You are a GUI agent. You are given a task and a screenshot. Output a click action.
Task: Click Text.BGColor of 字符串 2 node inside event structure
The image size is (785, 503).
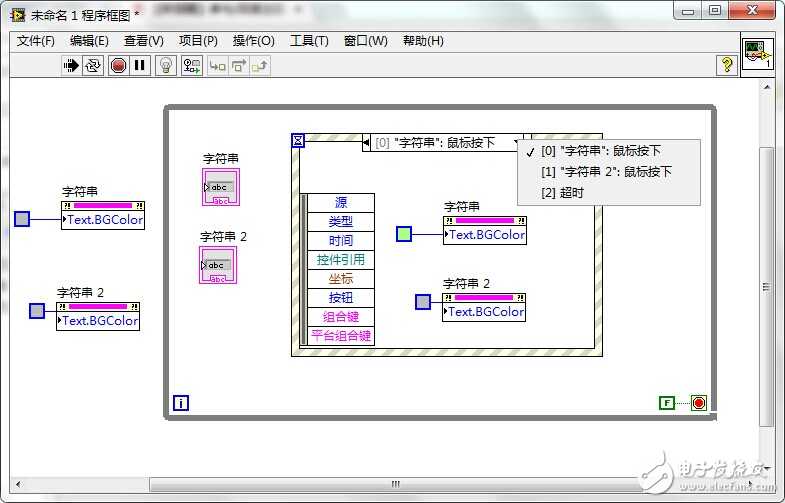click(486, 312)
